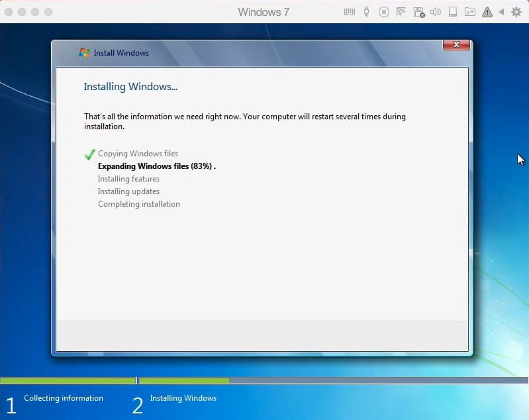Viewport: 529px width, 420px height.
Task: Click the Collecting information stage label
Action: (x=64, y=398)
